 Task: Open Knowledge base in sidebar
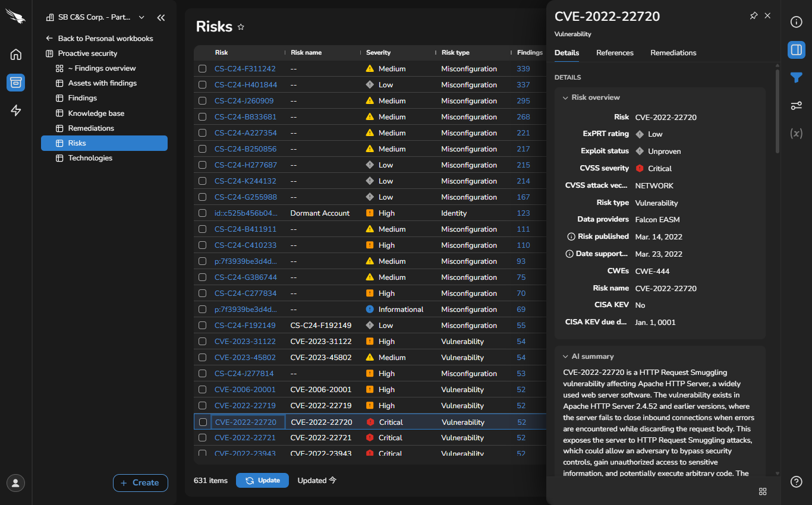tap(104, 113)
